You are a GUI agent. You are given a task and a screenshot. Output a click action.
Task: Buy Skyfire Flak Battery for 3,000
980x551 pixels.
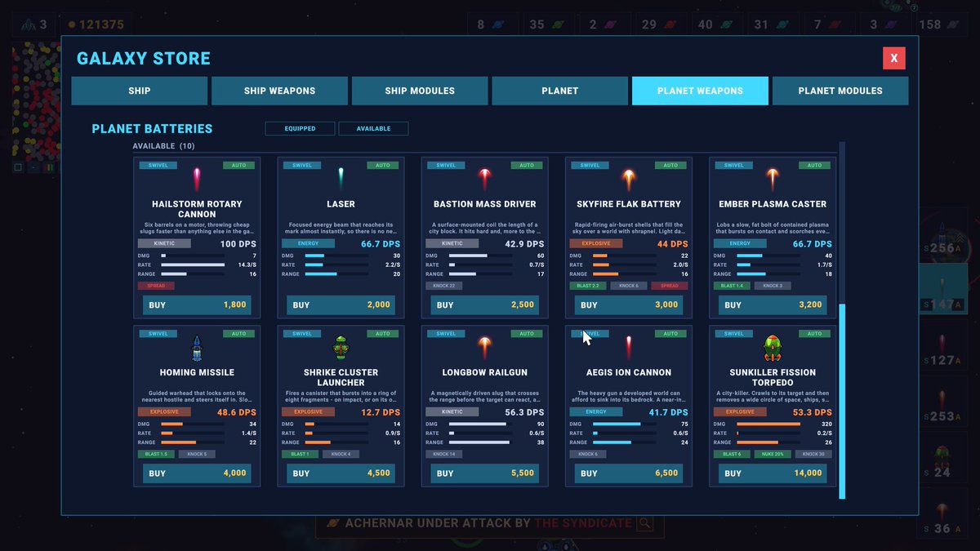(x=628, y=304)
